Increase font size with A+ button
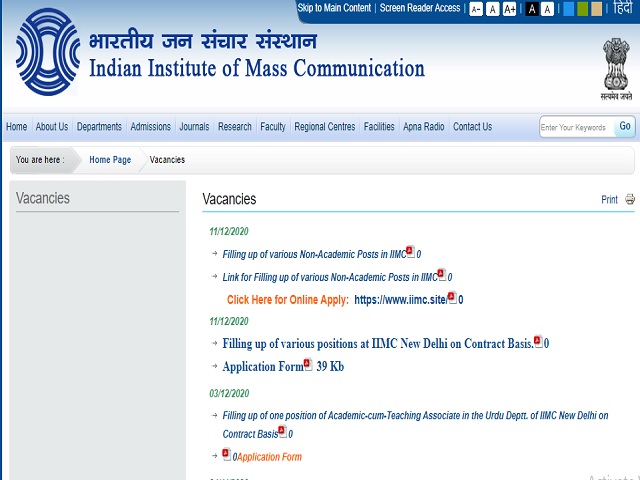640x480 pixels. tap(510, 9)
